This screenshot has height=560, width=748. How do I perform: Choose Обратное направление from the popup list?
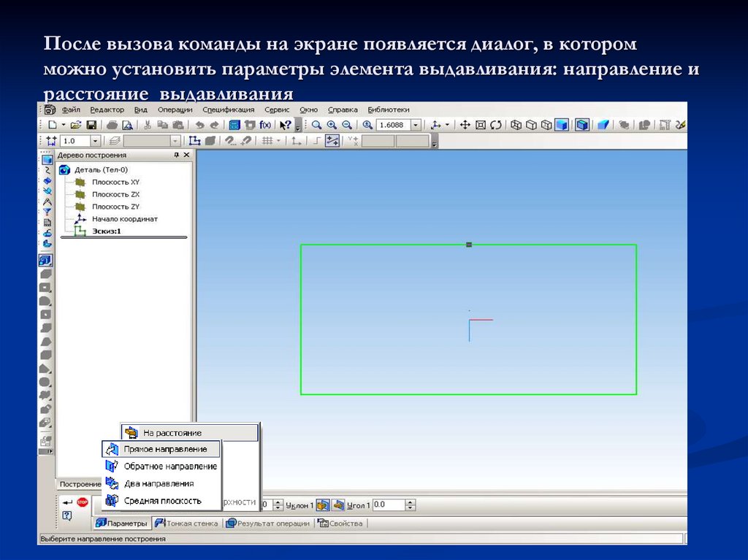[169, 466]
